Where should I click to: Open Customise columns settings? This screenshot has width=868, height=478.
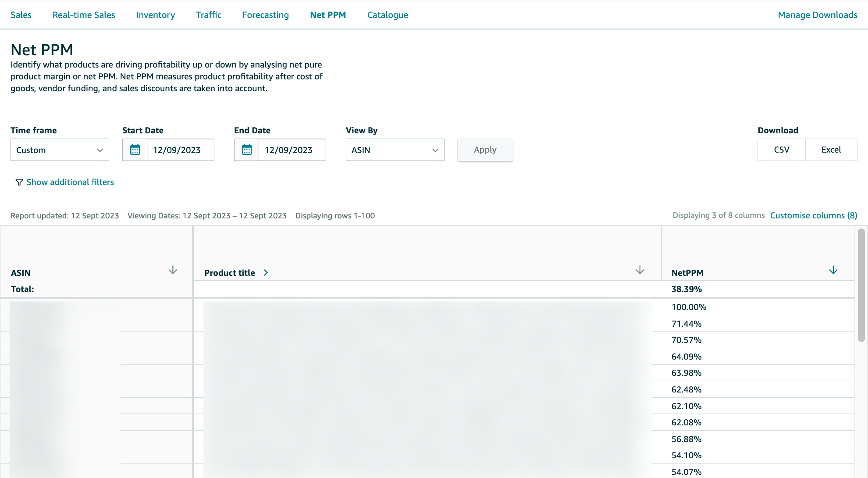tap(813, 215)
